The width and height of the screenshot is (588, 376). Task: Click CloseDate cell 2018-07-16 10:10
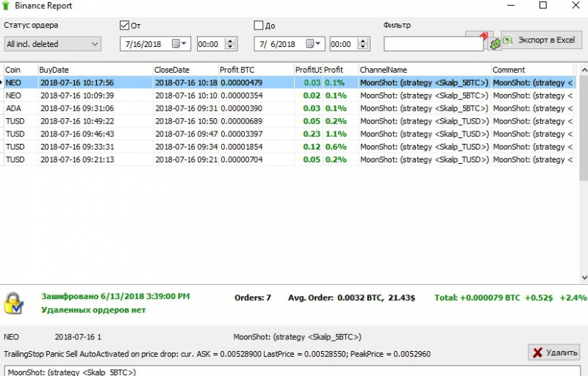click(186, 95)
